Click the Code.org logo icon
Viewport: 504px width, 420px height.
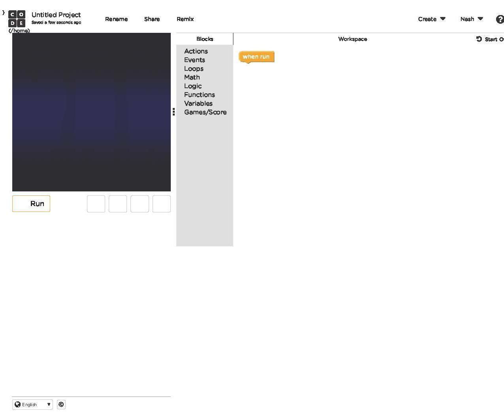pos(17,19)
